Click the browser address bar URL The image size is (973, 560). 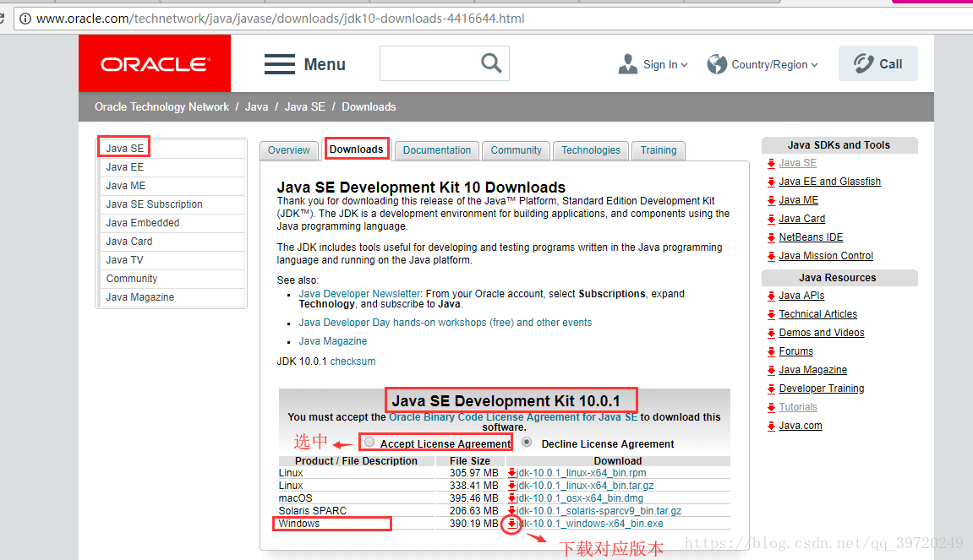(x=281, y=19)
